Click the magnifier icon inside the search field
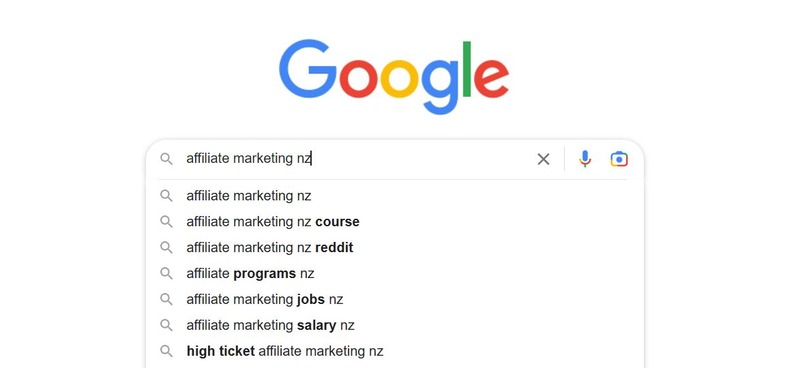800x368 pixels. pos(166,159)
